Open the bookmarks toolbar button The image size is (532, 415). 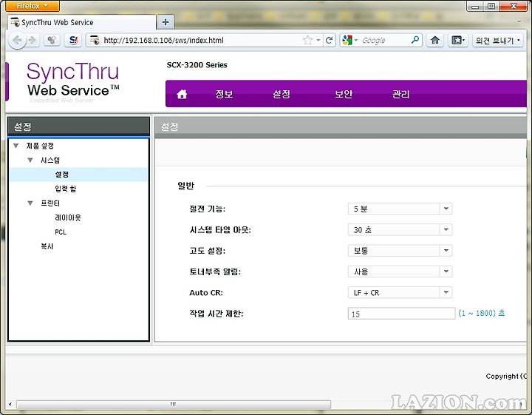pyautogui.click(x=458, y=41)
